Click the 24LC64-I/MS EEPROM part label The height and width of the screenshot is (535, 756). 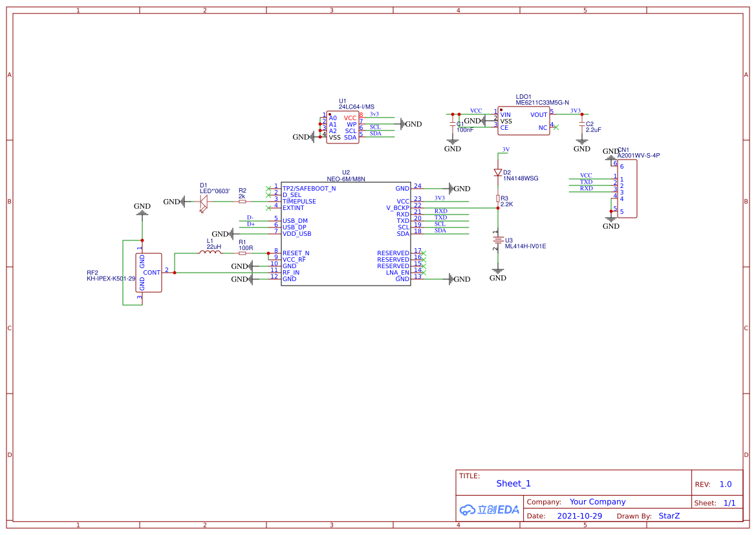pyautogui.click(x=356, y=107)
